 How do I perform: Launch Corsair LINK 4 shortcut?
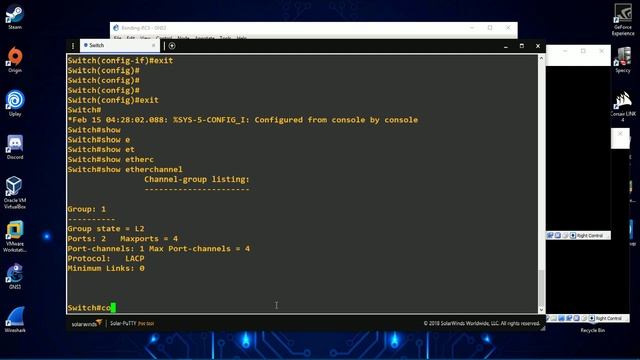click(x=623, y=107)
